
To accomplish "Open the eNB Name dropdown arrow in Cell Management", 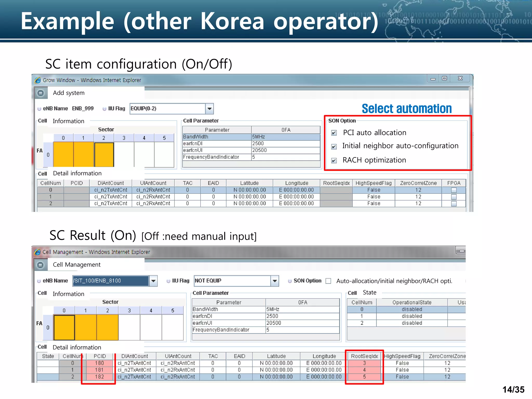I will [x=153, y=281].
